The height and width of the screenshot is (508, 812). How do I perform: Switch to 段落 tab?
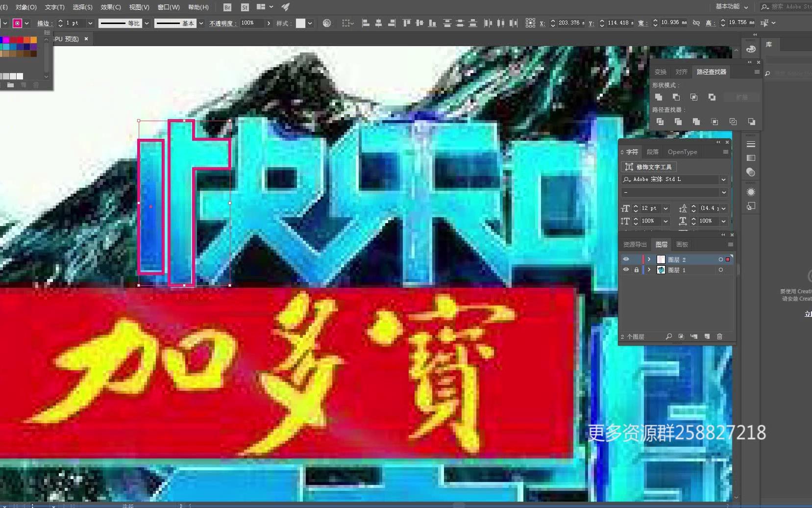point(653,152)
